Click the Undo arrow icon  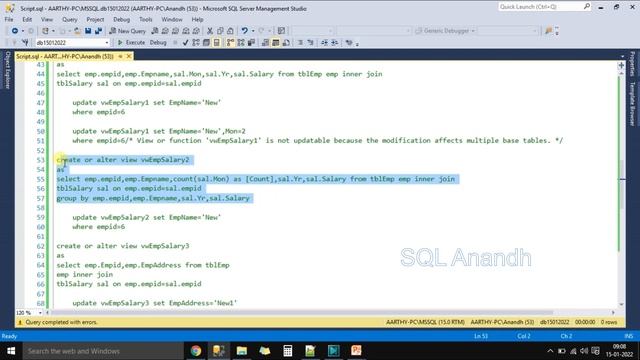pyautogui.click(x=244, y=31)
